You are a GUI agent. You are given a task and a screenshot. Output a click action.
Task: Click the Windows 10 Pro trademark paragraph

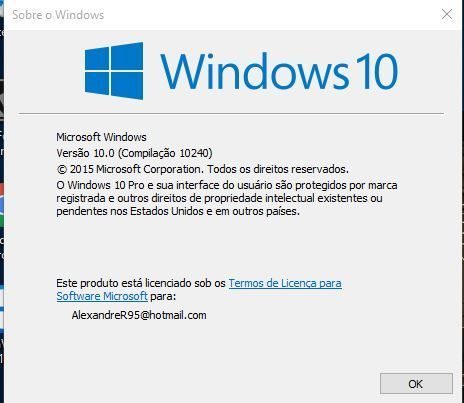tap(227, 198)
